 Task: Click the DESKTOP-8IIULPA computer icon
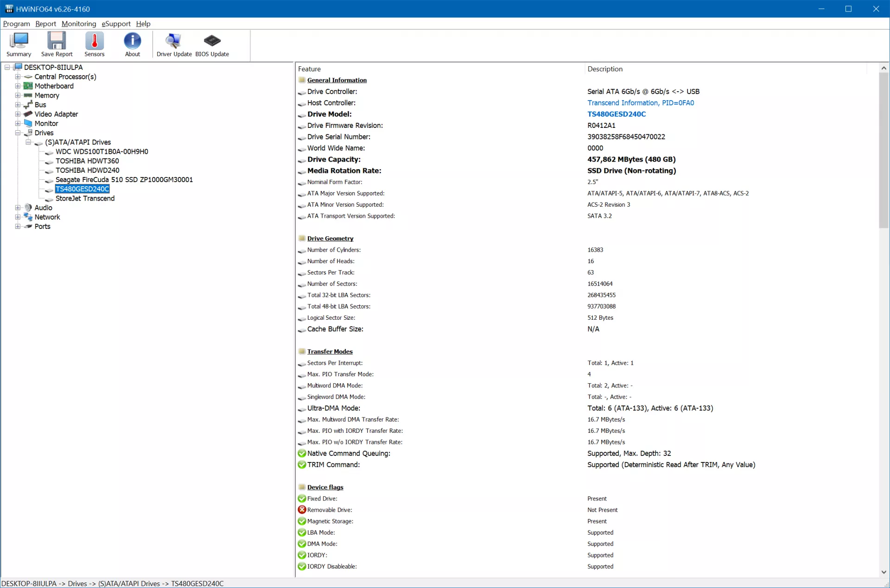pyautogui.click(x=18, y=67)
